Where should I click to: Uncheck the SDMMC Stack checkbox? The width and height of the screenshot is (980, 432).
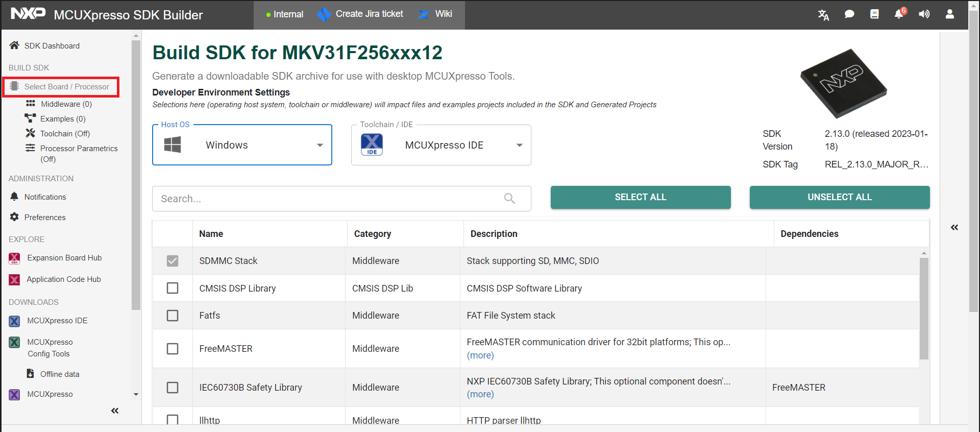tap(173, 261)
